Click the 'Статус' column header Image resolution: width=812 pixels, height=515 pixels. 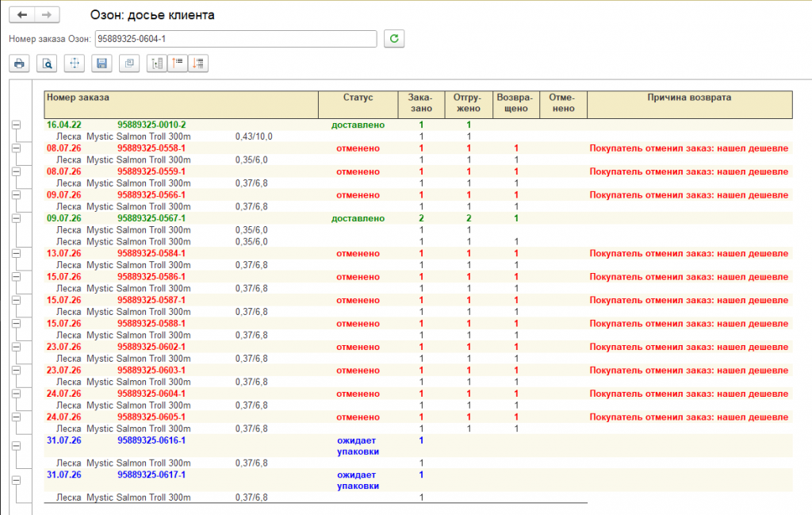pyautogui.click(x=358, y=105)
